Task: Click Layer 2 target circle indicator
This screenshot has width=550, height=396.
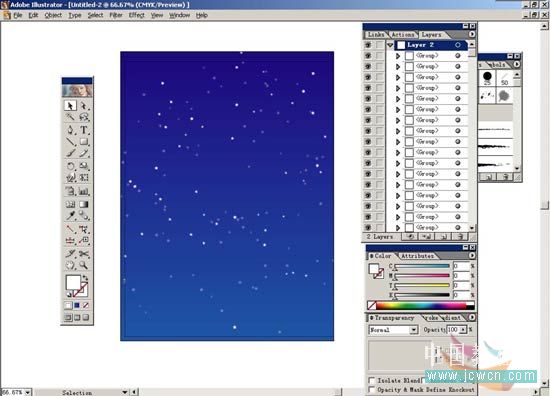Action: (x=458, y=45)
